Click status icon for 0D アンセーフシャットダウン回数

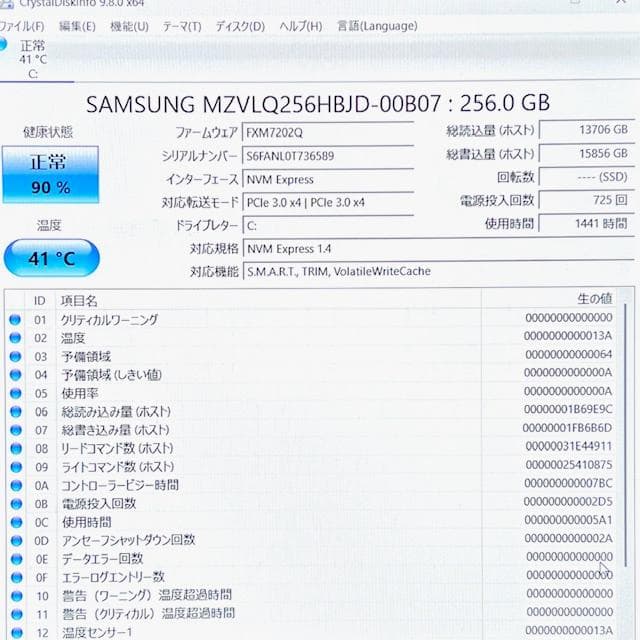[16, 541]
